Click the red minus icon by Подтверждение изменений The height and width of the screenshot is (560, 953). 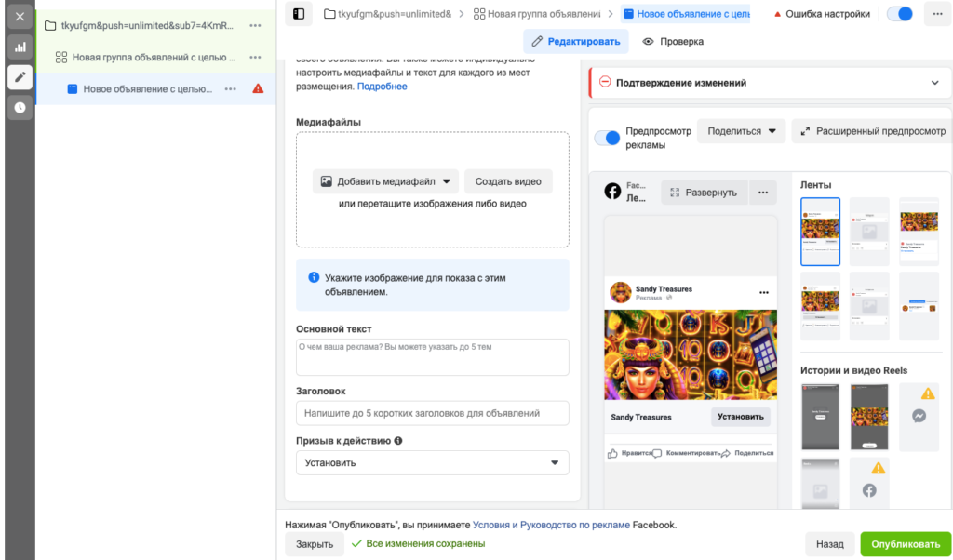point(605,82)
